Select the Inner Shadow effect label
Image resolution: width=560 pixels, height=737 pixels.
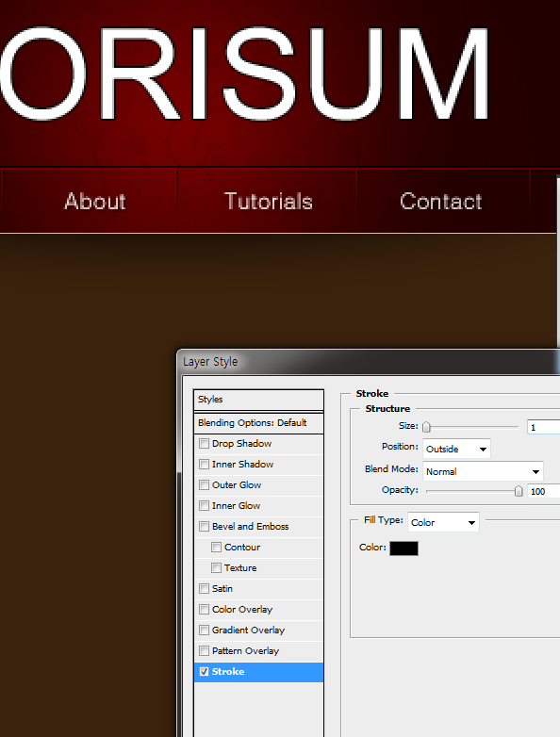coord(242,464)
